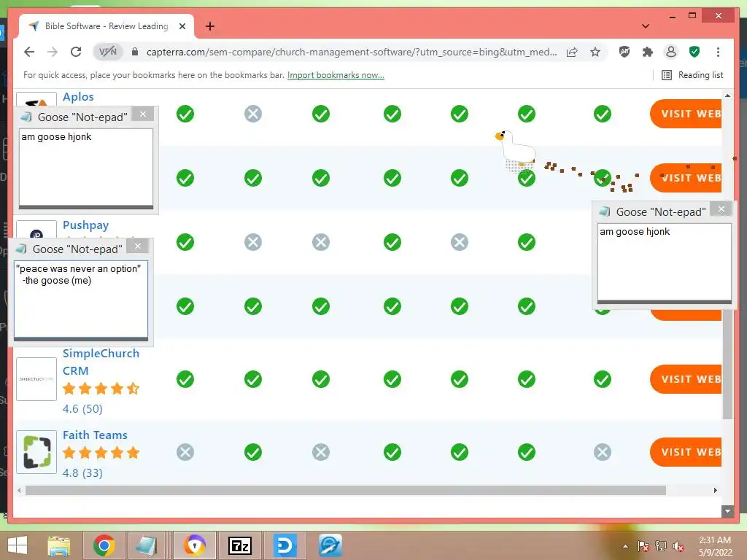Click SimpleChurch CRM first green checkmark

(x=185, y=379)
